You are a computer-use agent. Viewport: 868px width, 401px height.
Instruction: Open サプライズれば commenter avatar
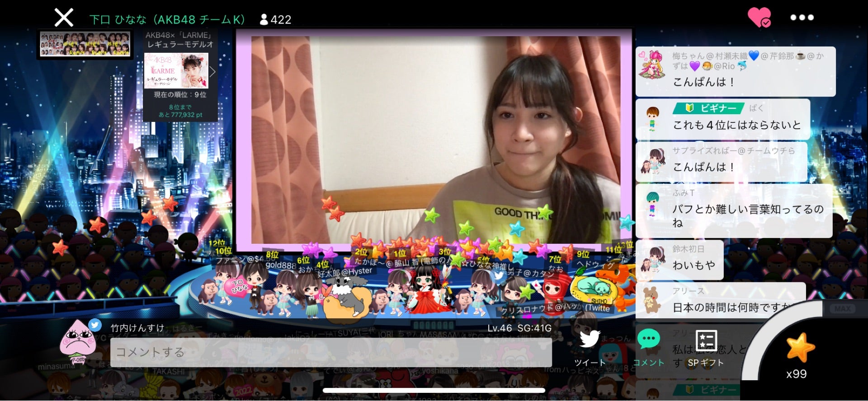coord(654,162)
